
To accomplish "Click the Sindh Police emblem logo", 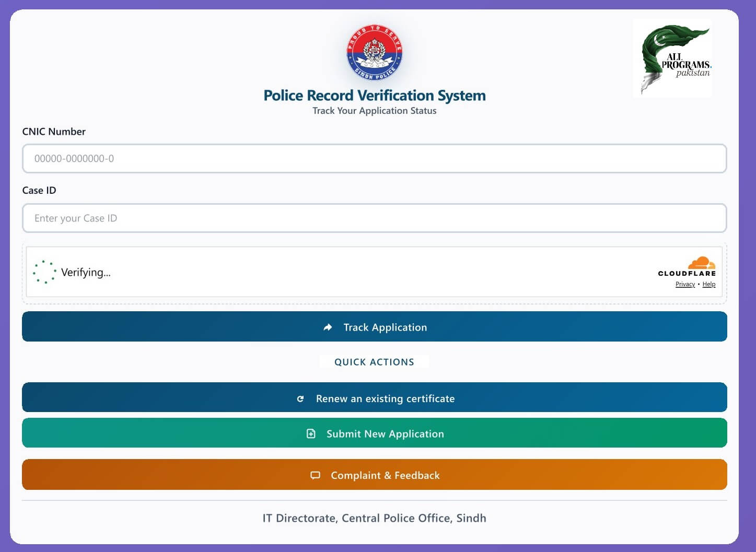I will 374,53.
